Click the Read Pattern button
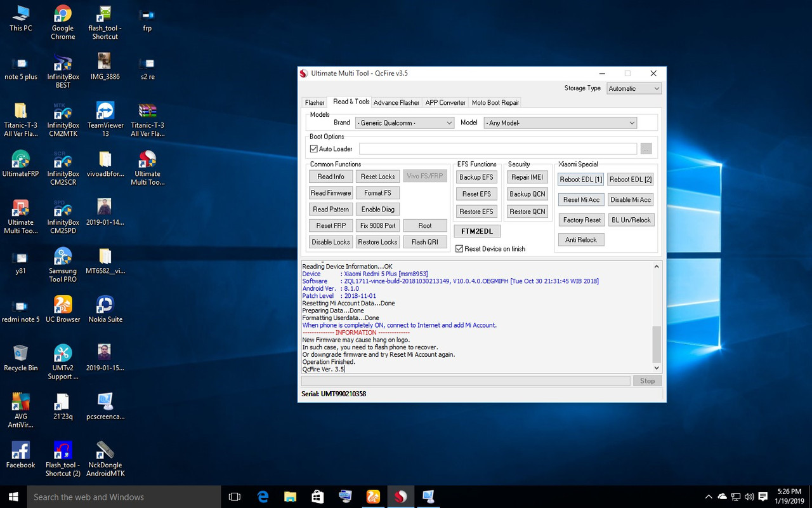 pyautogui.click(x=331, y=209)
